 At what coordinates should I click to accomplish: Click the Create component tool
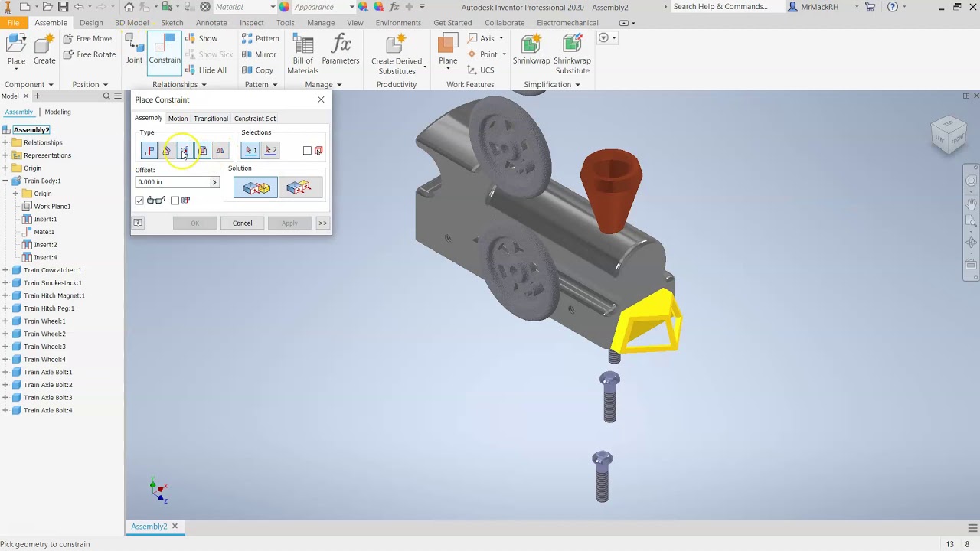[x=44, y=51]
